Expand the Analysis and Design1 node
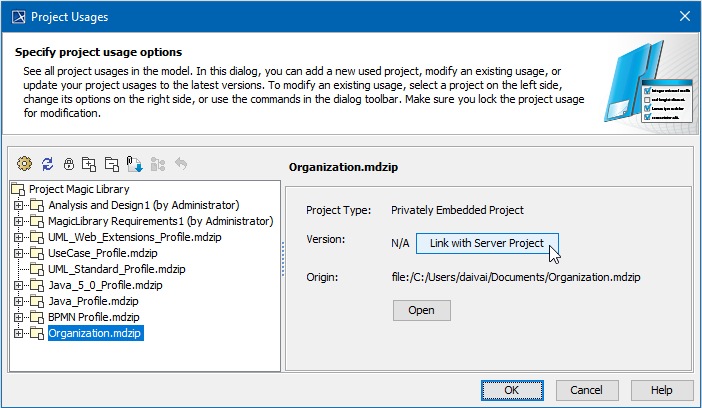 point(18,206)
